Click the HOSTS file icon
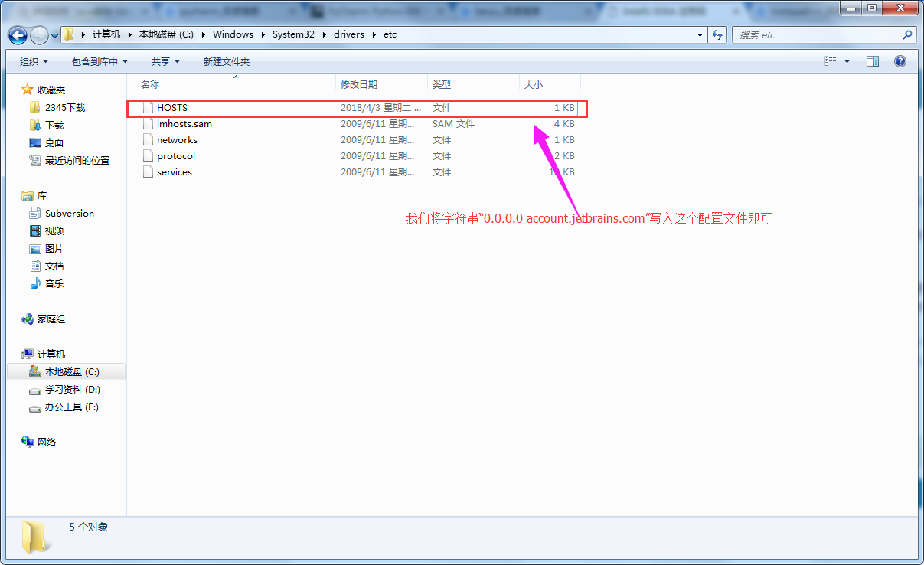The image size is (924, 565). pyautogui.click(x=148, y=108)
